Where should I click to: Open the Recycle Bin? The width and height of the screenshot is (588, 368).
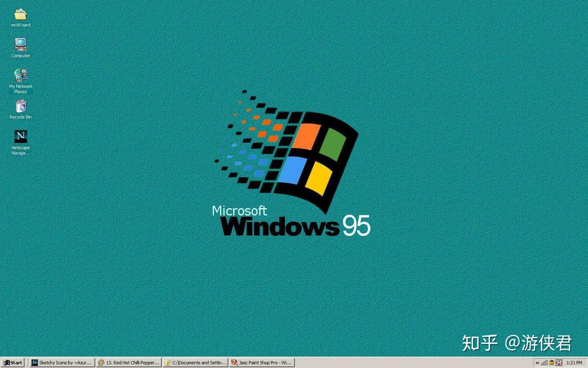coord(20,108)
